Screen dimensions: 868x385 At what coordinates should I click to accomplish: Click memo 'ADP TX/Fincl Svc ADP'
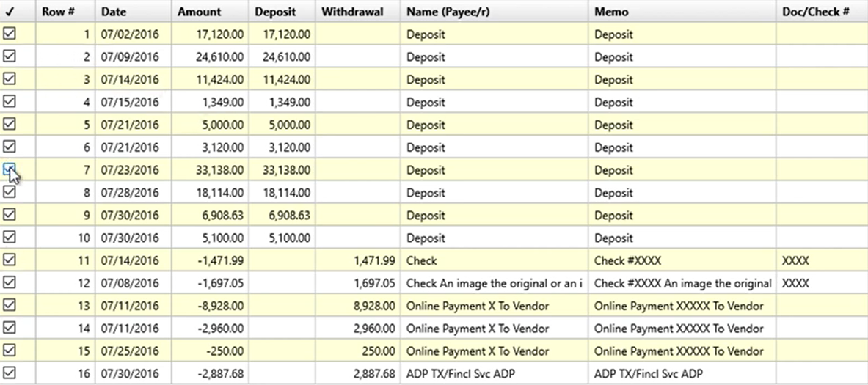click(682, 374)
